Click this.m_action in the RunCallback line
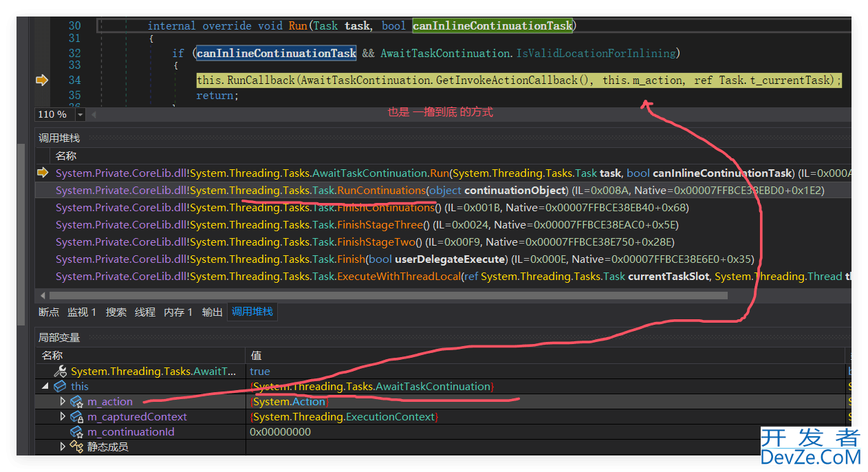Image resolution: width=868 pixels, height=472 pixels. 642,81
